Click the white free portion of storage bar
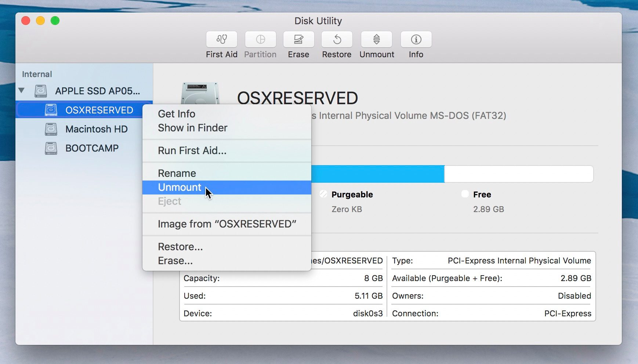Image resolution: width=638 pixels, height=364 pixels. pyautogui.click(x=519, y=174)
